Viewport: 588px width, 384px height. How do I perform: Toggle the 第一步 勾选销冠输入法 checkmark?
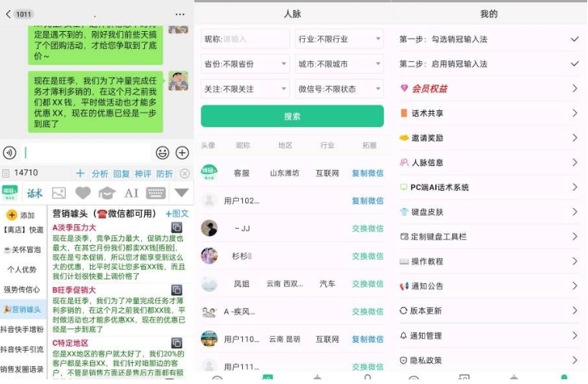574,39
